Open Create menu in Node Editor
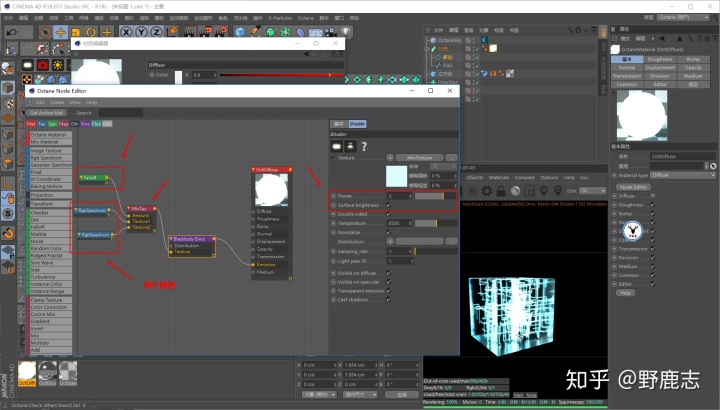 point(57,102)
